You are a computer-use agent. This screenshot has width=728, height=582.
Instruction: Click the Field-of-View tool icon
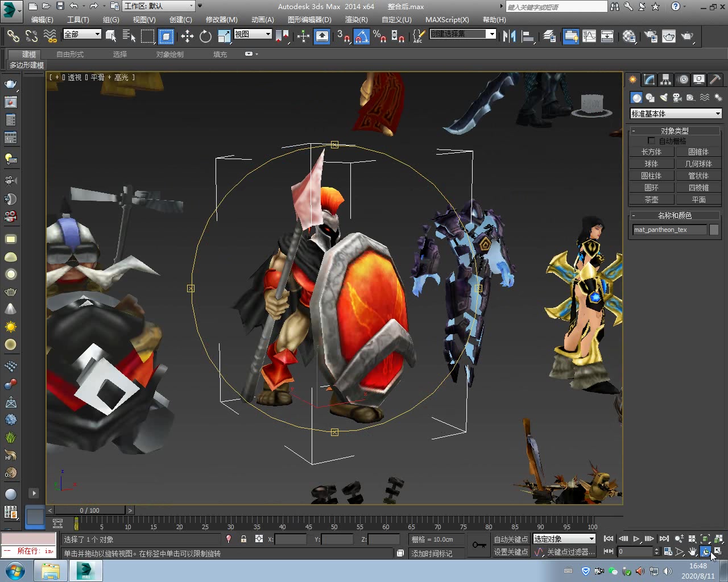pos(680,551)
